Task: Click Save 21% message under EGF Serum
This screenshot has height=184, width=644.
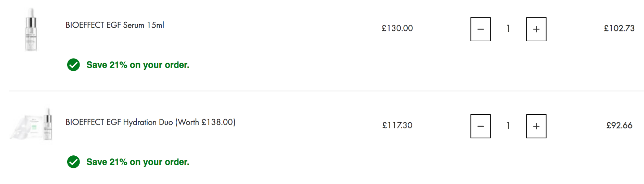Action: (138, 65)
